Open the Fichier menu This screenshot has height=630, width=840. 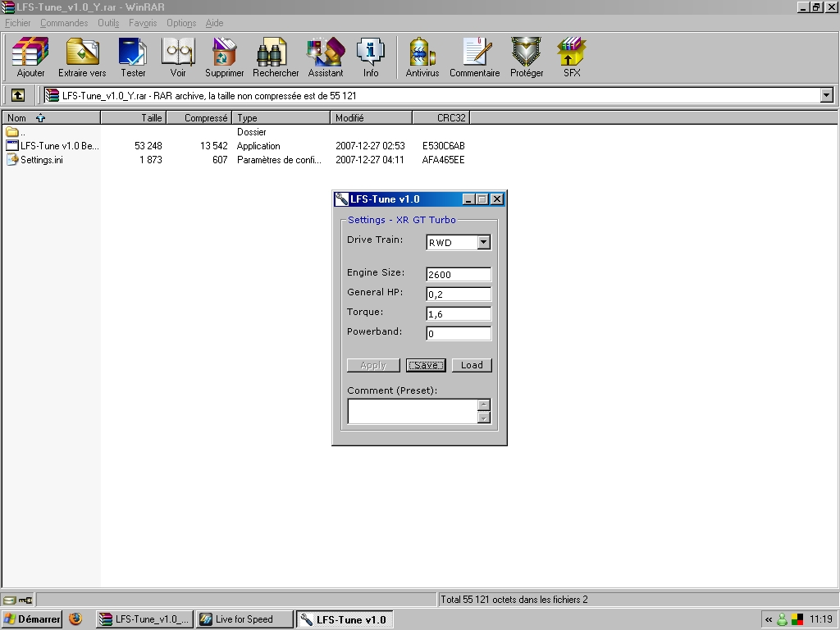click(18, 23)
